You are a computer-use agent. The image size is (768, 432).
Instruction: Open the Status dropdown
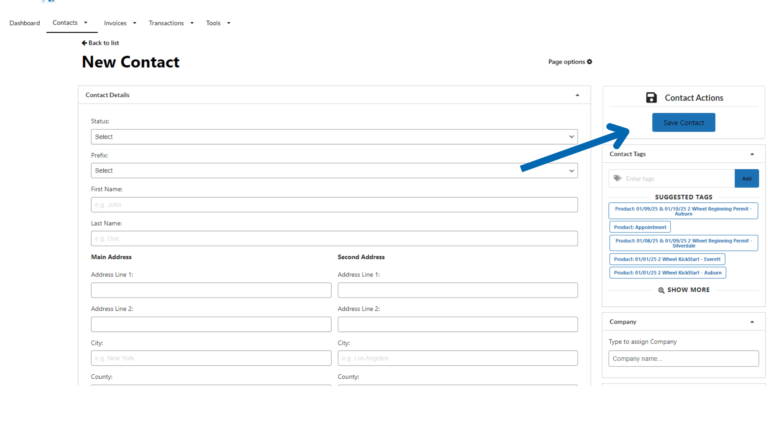(x=334, y=137)
